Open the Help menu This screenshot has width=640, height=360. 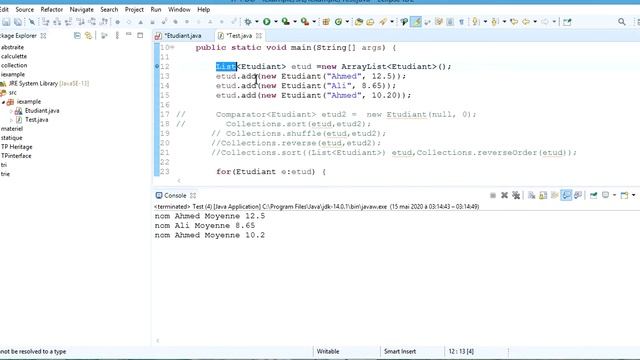tap(203, 9)
